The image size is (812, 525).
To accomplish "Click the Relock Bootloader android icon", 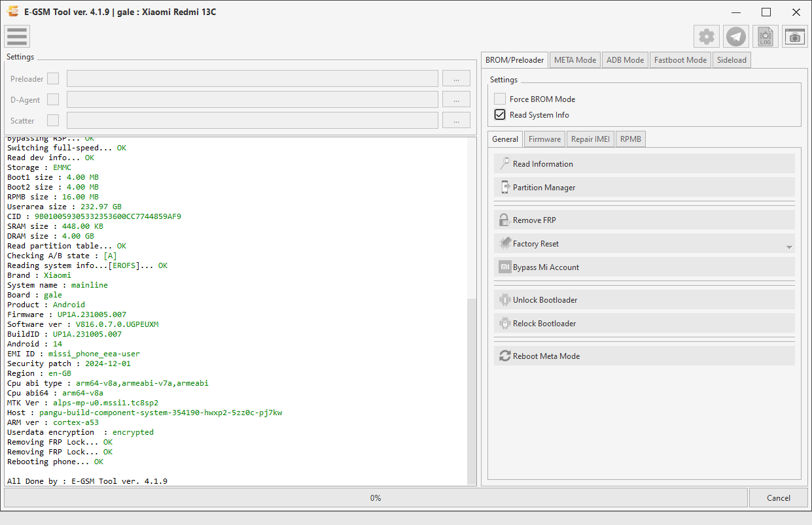I will tap(504, 324).
